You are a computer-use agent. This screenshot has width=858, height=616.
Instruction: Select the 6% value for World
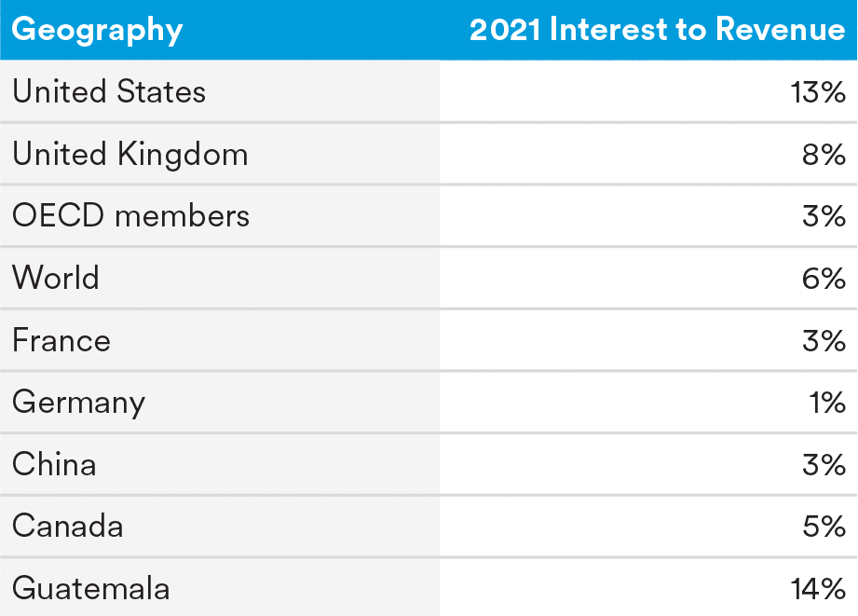point(824,278)
